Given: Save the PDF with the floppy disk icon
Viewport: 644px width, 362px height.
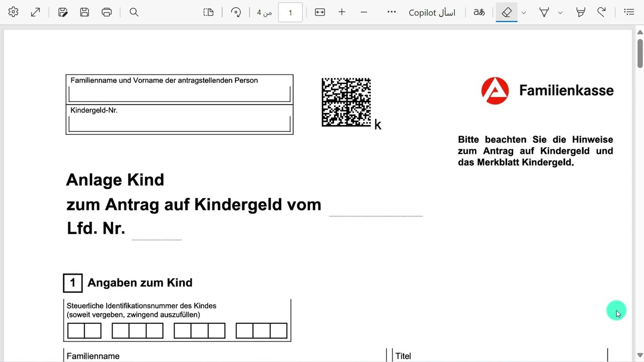Looking at the screenshot, I should (85, 12).
